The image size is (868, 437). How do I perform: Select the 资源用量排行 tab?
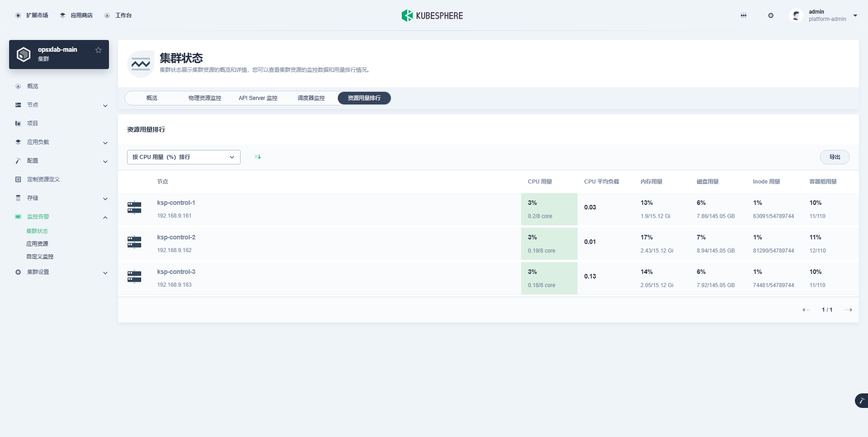tap(364, 98)
